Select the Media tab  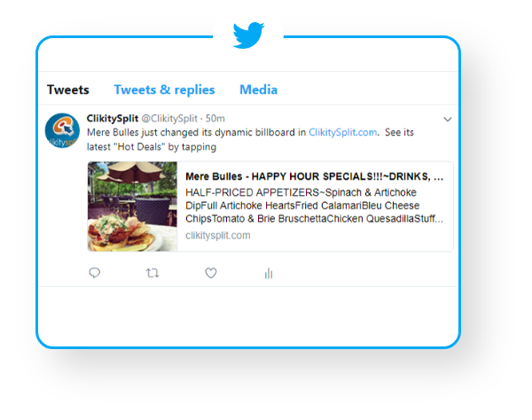click(x=259, y=89)
